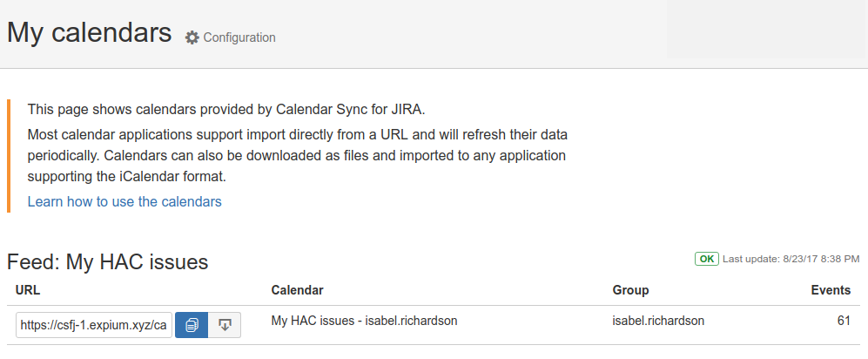Click the Group column header
Screen dimensions: 868x359
click(630, 290)
